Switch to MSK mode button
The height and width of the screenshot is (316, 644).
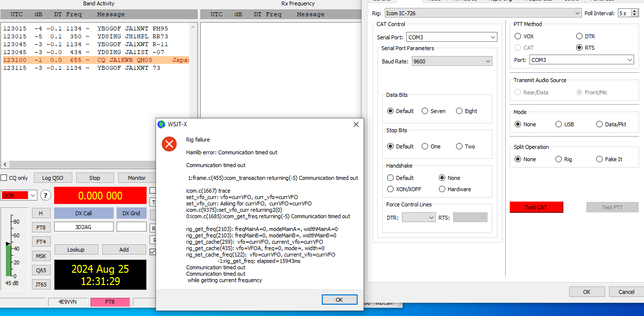pos(41,256)
